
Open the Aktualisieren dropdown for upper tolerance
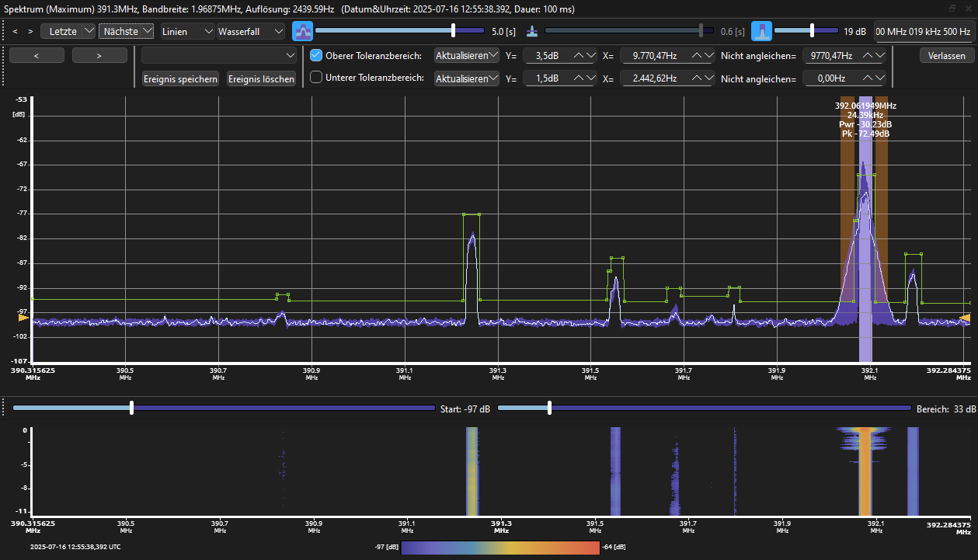click(x=466, y=56)
